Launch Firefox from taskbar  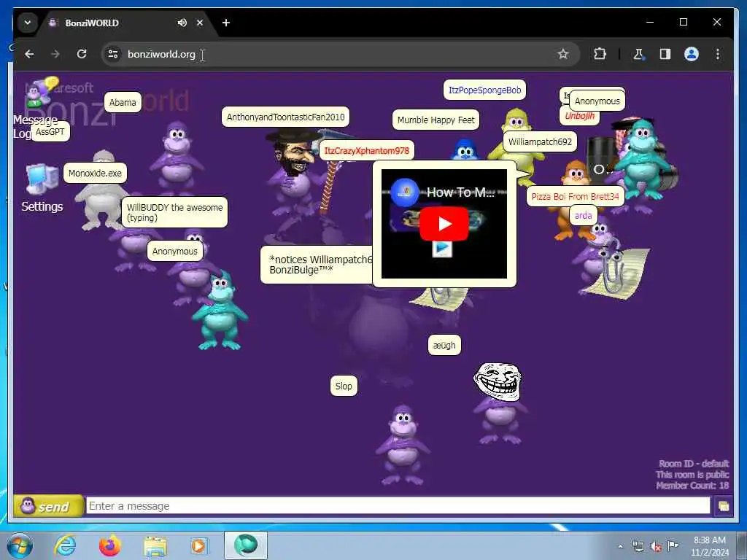pos(110,545)
